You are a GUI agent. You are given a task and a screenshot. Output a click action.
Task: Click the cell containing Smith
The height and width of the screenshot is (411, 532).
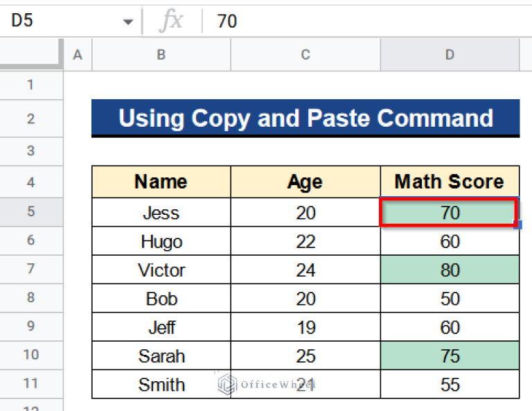tap(161, 385)
